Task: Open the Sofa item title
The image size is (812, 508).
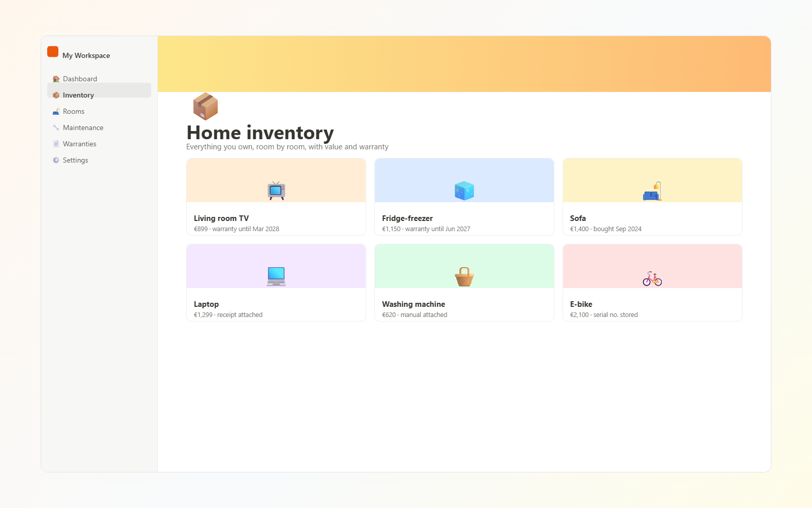Action: click(x=578, y=218)
